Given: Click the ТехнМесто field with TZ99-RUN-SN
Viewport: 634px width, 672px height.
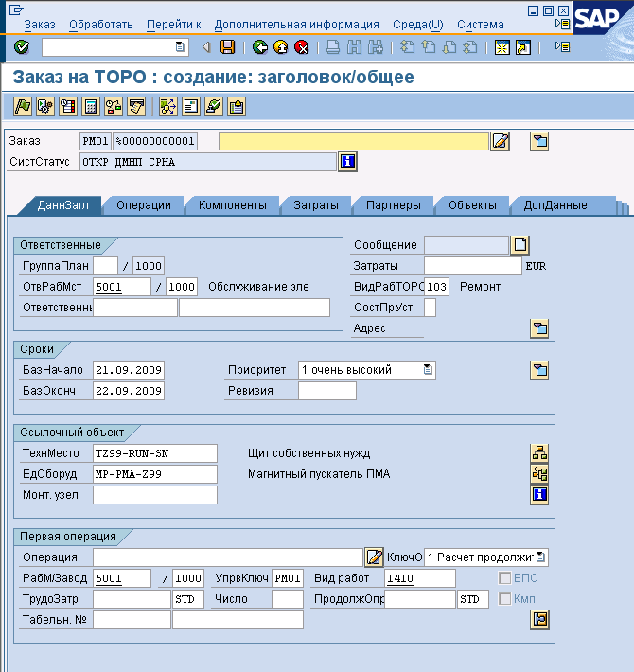Looking at the screenshot, I should [x=155, y=453].
